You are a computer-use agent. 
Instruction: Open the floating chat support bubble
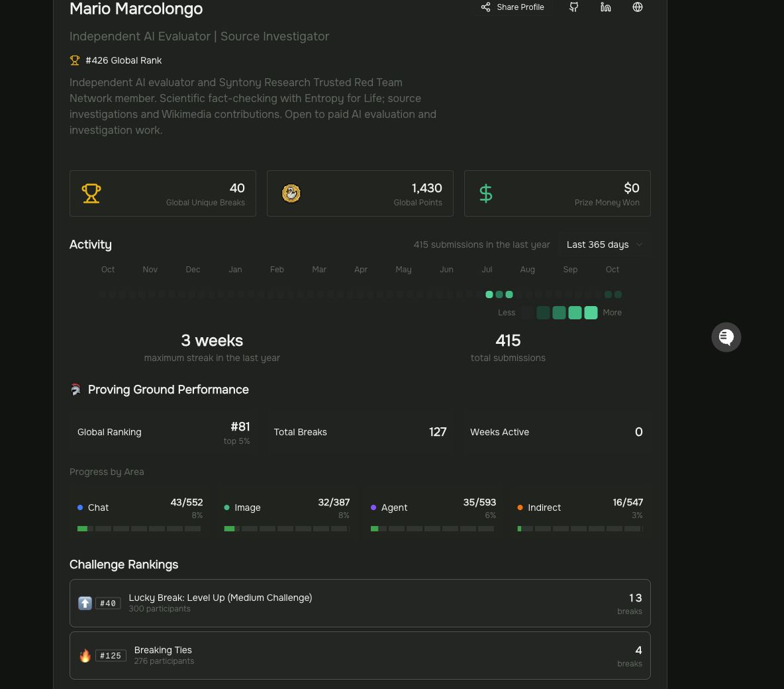pyautogui.click(x=726, y=337)
